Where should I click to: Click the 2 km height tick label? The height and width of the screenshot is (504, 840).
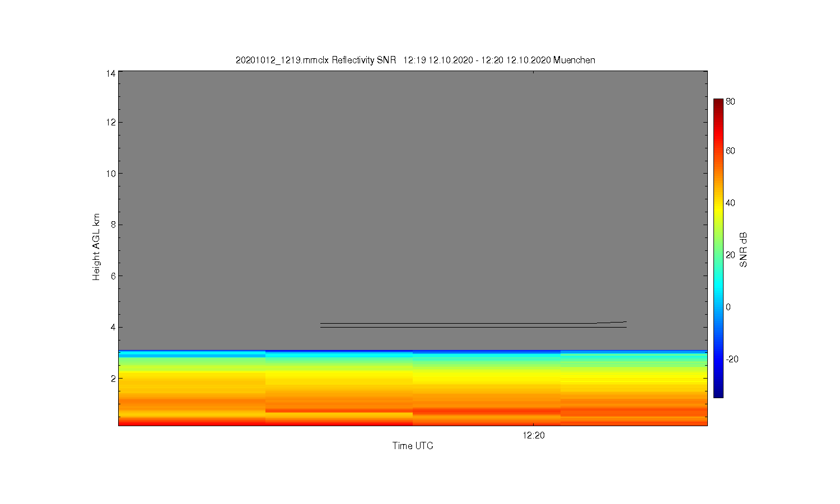coord(113,379)
